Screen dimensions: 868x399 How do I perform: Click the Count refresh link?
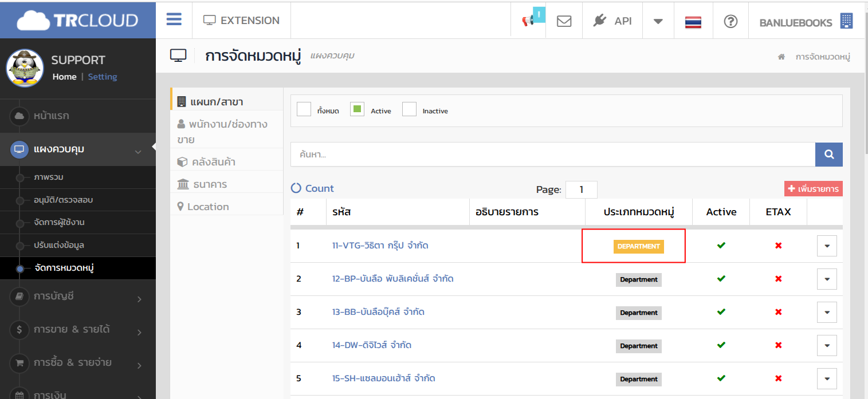tap(312, 188)
